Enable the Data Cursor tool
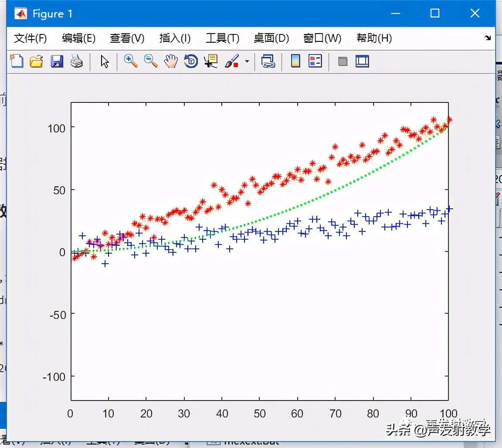The width and height of the screenshot is (502, 448). pos(211,61)
